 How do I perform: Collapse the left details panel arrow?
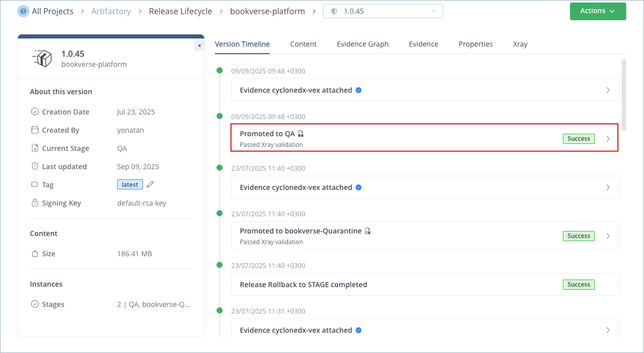199,46
